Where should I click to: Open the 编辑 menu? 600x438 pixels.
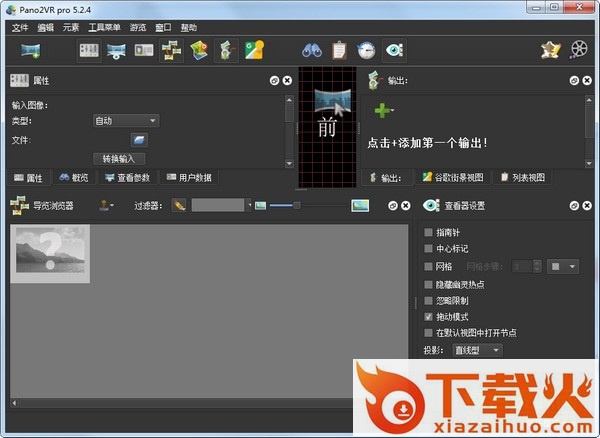(x=46, y=28)
